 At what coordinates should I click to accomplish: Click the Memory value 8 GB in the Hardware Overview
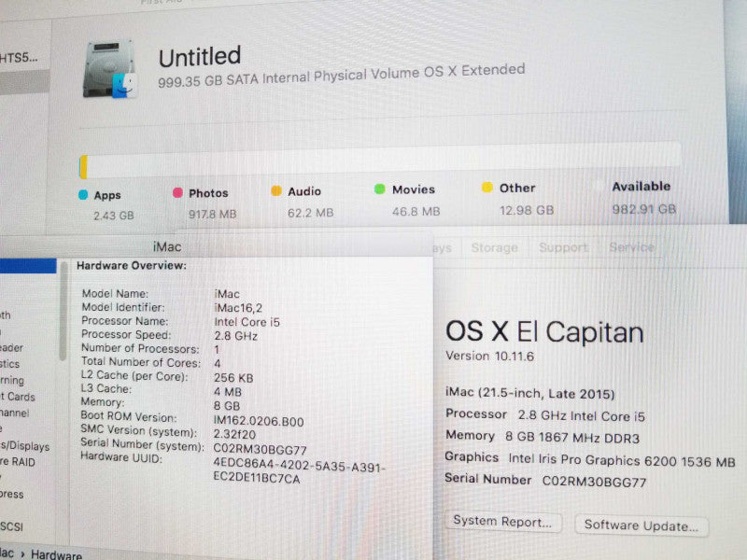pyautogui.click(x=227, y=406)
